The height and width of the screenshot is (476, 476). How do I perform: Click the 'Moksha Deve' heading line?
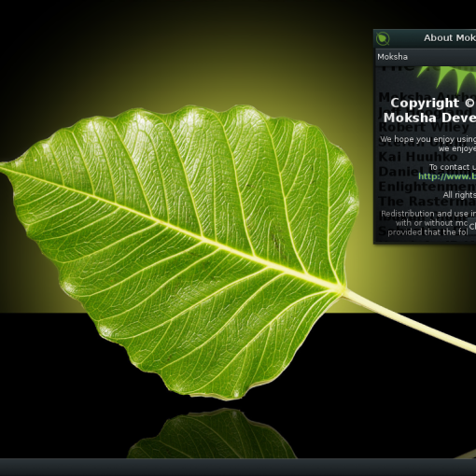click(x=429, y=118)
